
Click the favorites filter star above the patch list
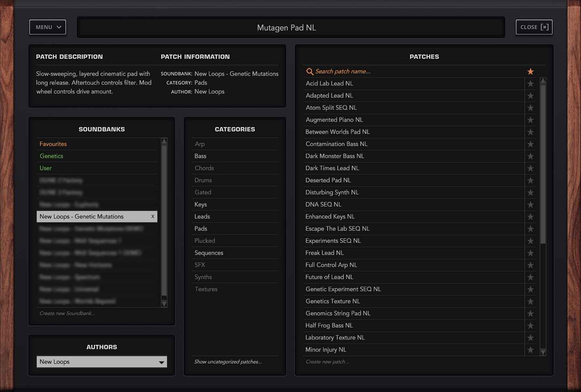click(530, 71)
